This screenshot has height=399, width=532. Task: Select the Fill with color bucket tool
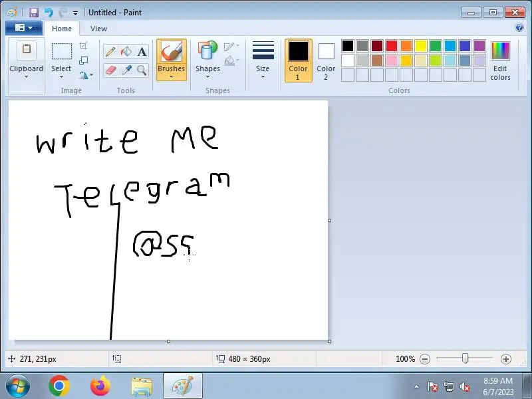coord(126,52)
